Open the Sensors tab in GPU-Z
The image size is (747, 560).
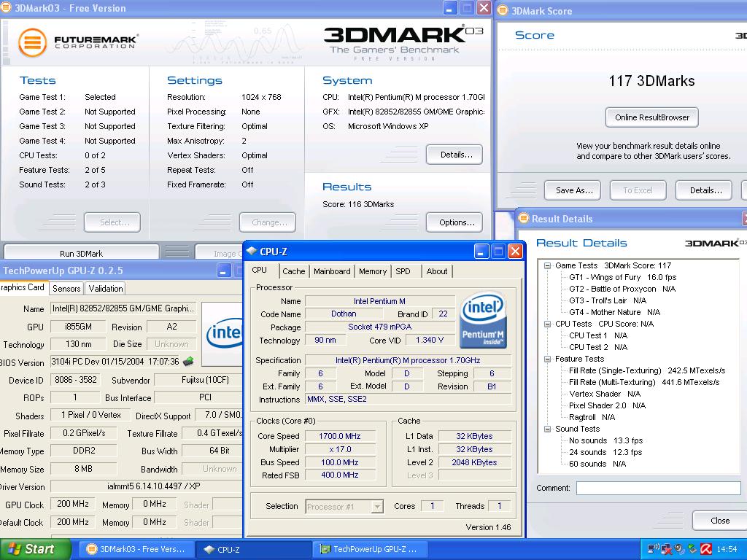66,288
